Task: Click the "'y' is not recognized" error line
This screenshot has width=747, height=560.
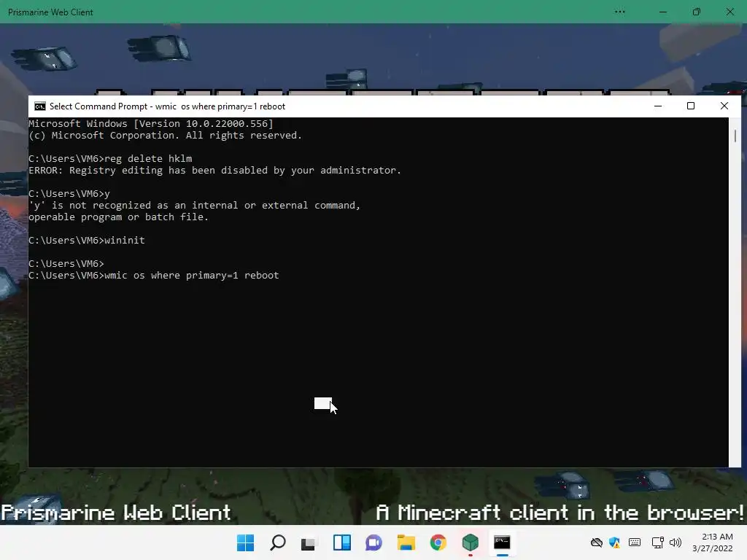Action: 194,205
